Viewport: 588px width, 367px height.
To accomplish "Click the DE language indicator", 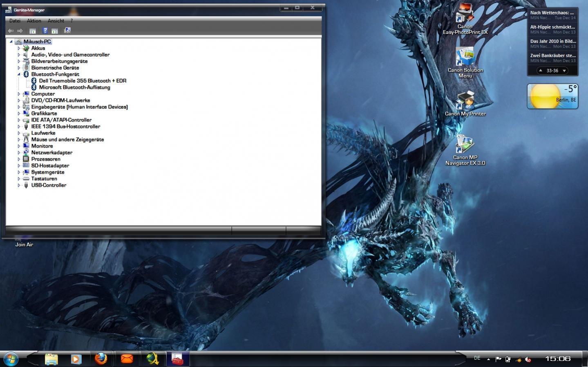I will coord(477,358).
